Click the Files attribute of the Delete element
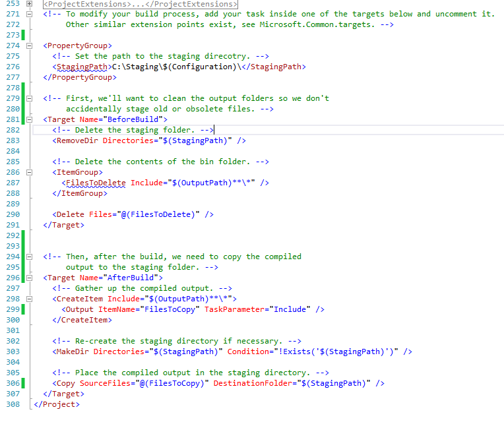 click(x=100, y=214)
